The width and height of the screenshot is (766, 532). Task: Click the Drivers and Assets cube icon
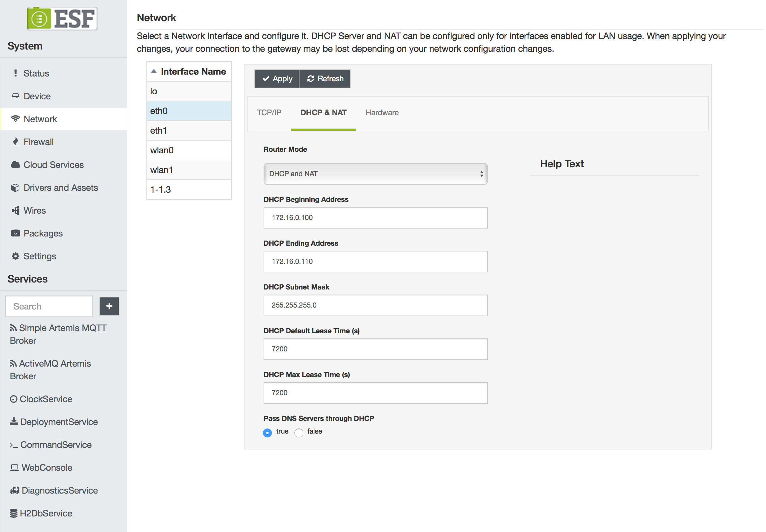click(15, 188)
